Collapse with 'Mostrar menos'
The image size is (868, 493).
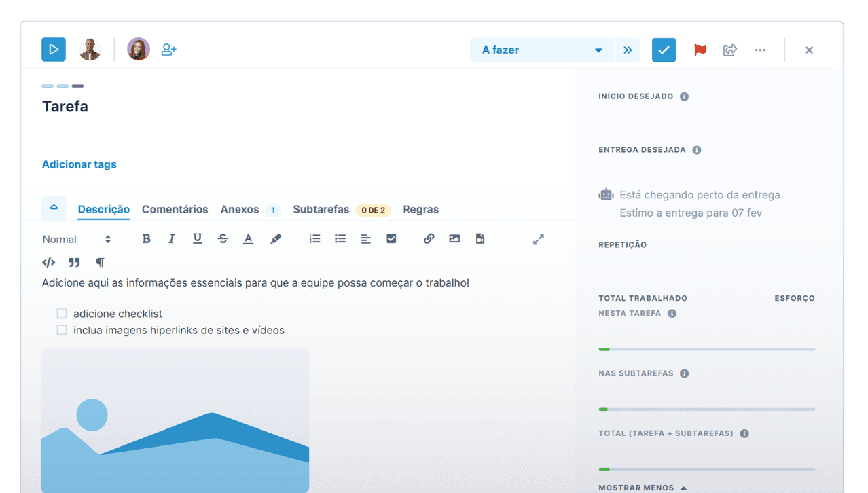[643, 488]
